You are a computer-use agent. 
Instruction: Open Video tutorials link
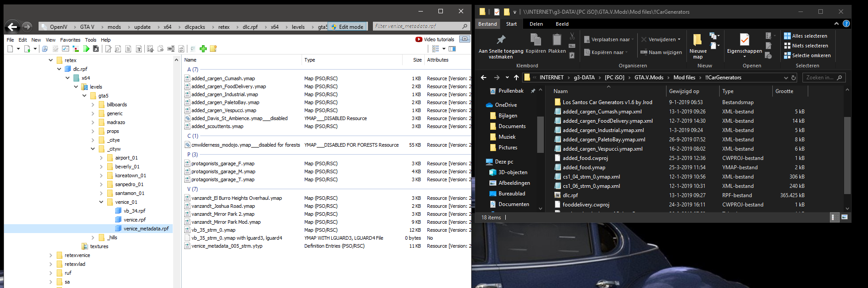pos(435,39)
